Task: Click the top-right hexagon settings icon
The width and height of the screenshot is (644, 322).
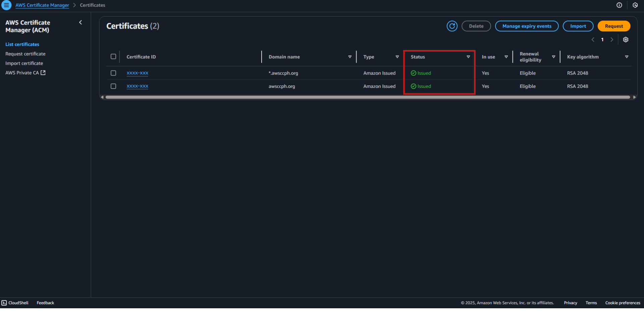Action: click(x=635, y=5)
